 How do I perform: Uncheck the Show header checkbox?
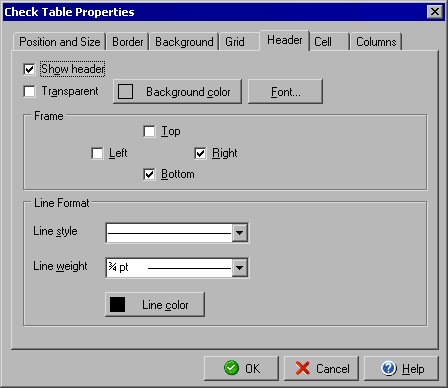click(x=29, y=69)
